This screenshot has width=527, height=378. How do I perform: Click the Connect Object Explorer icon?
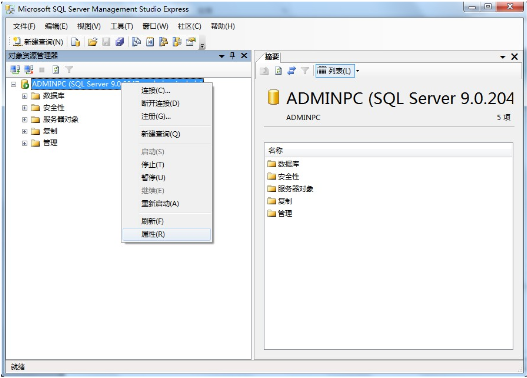tap(15, 70)
